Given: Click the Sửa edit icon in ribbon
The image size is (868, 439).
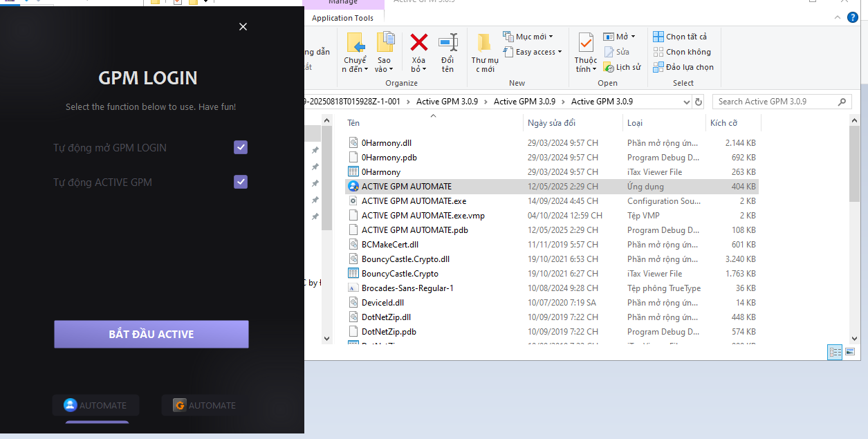Looking at the screenshot, I should pos(608,52).
